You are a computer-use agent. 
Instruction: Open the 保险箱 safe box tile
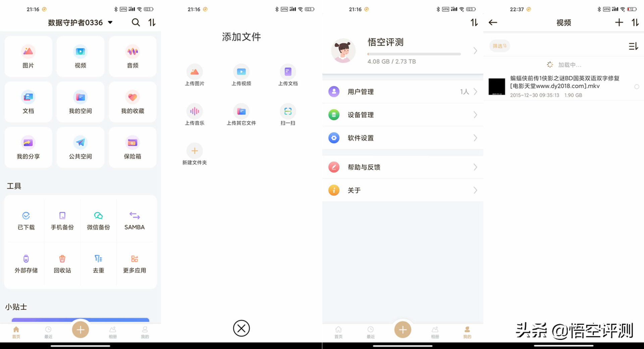[x=132, y=148]
